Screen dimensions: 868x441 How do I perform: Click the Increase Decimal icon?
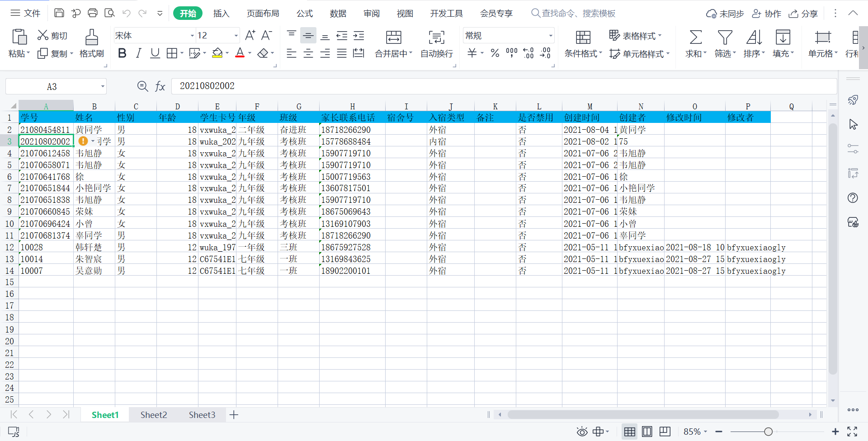coord(528,53)
